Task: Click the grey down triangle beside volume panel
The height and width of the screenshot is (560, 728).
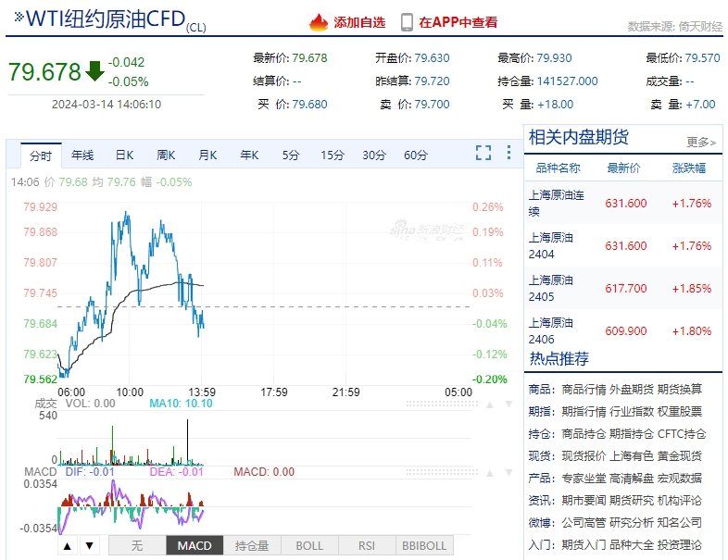Action: coord(508,404)
